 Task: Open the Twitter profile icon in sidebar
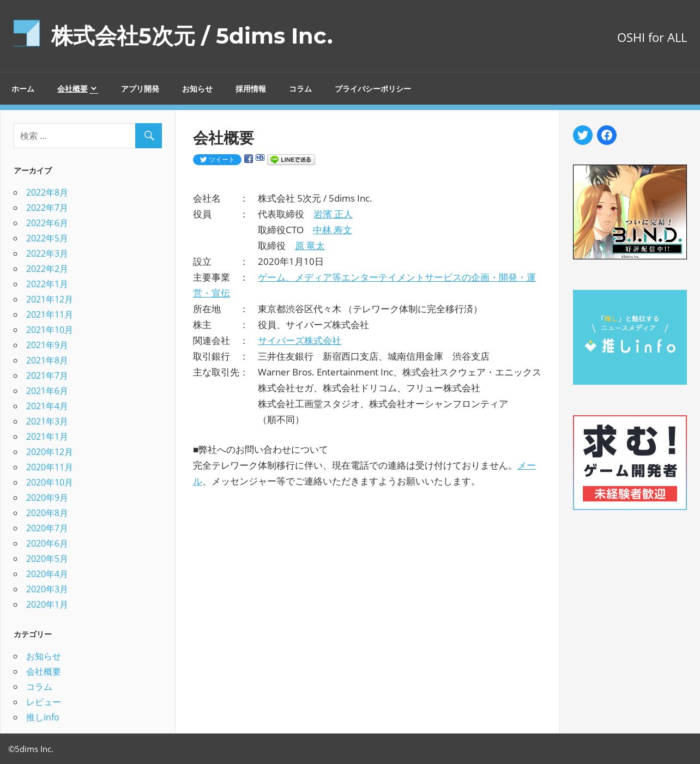583,135
